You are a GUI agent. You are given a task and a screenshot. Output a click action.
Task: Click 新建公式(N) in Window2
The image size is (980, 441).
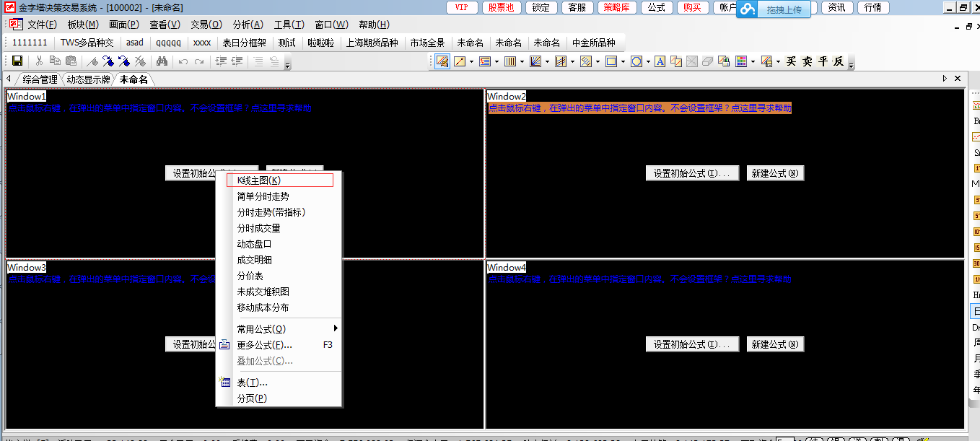click(775, 173)
